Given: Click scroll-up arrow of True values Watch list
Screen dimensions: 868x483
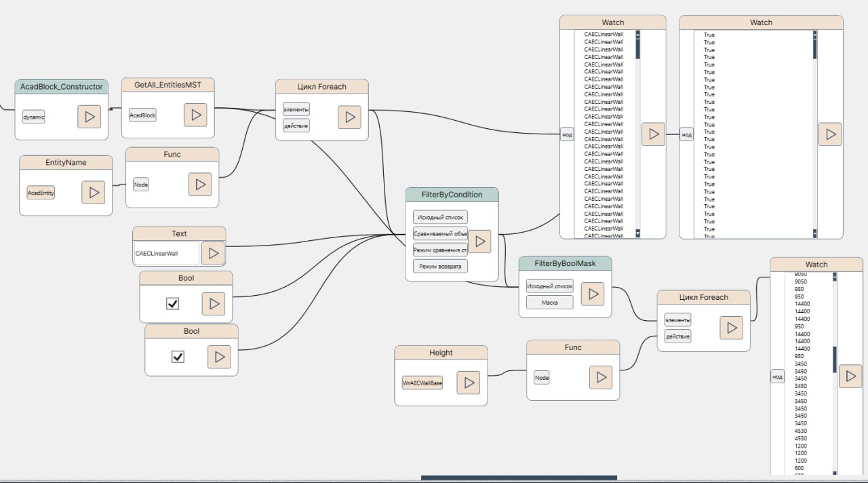Looking at the screenshot, I should point(814,33).
